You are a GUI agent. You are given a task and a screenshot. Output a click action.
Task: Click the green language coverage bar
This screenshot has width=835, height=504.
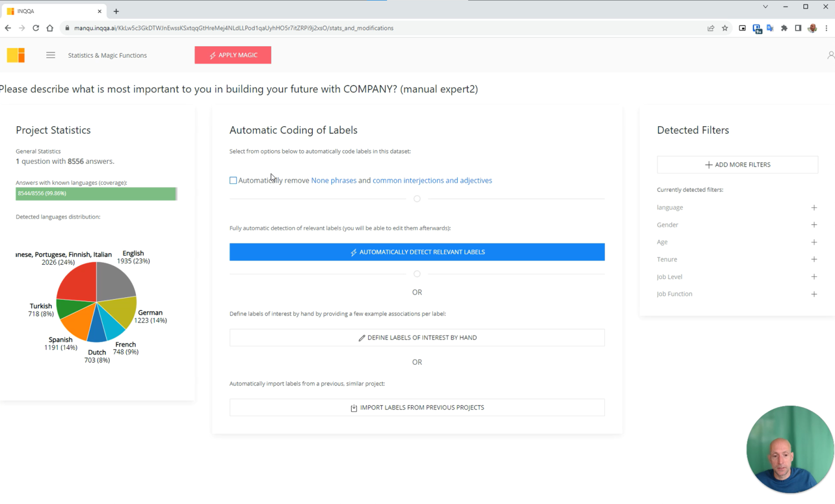point(96,194)
